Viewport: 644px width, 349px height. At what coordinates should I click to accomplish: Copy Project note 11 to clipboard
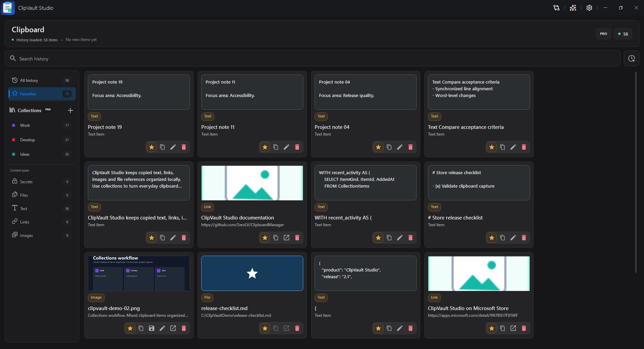click(276, 147)
